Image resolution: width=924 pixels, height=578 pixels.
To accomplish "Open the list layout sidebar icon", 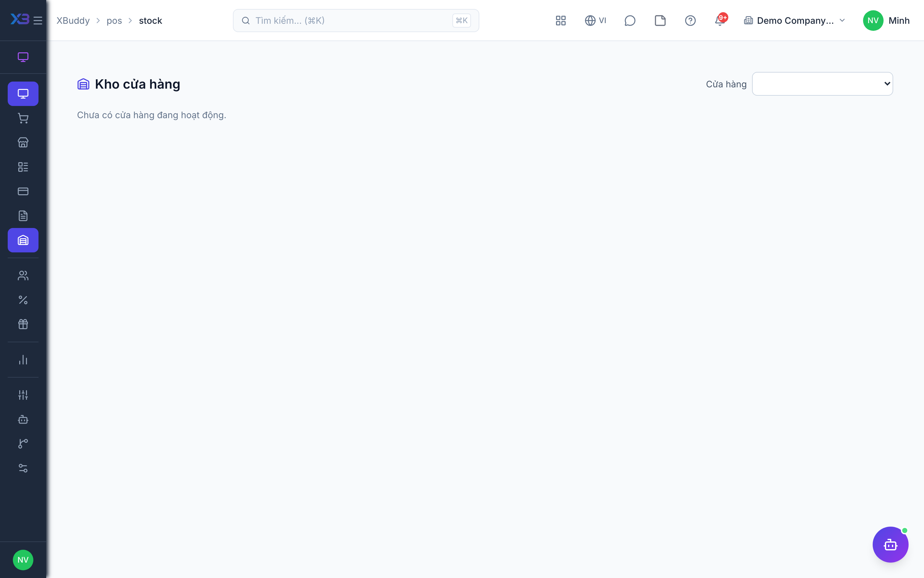I will point(23,167).
